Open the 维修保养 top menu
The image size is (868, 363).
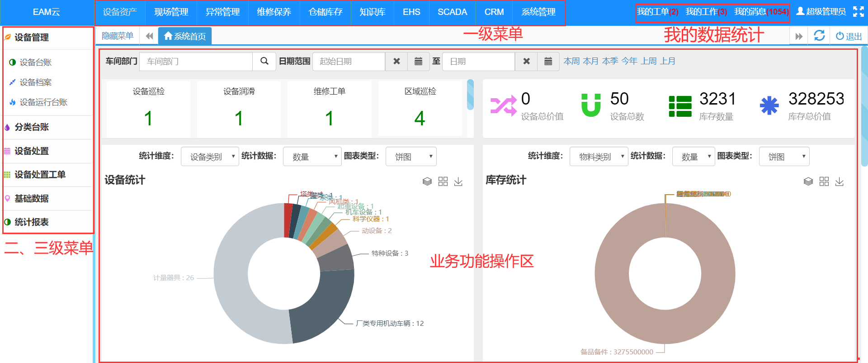coord(274,12)
